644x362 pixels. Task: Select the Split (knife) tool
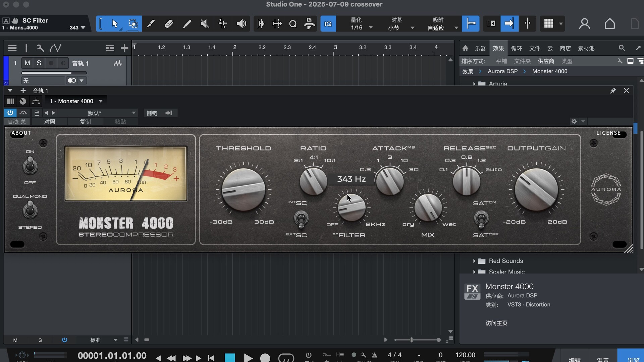[151, 24]
